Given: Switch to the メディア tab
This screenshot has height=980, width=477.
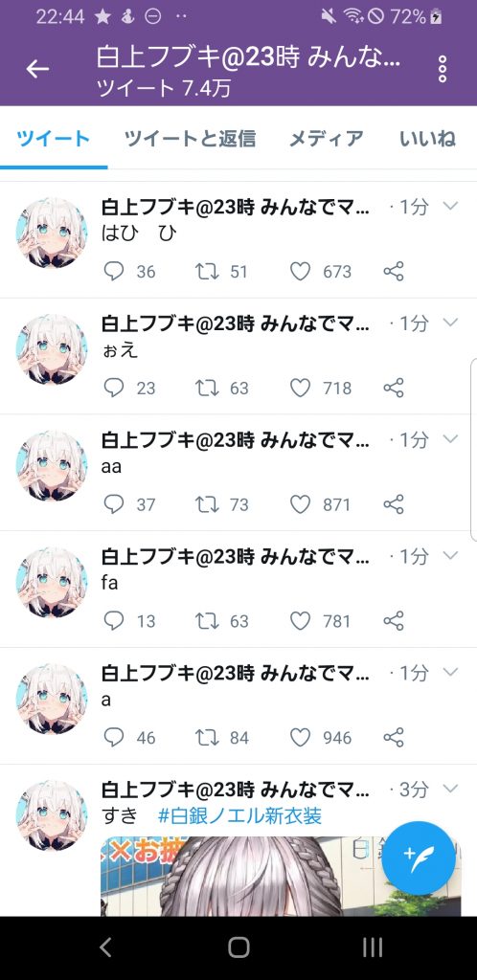Looking at the screenshot, I should [x=327, y=138].
